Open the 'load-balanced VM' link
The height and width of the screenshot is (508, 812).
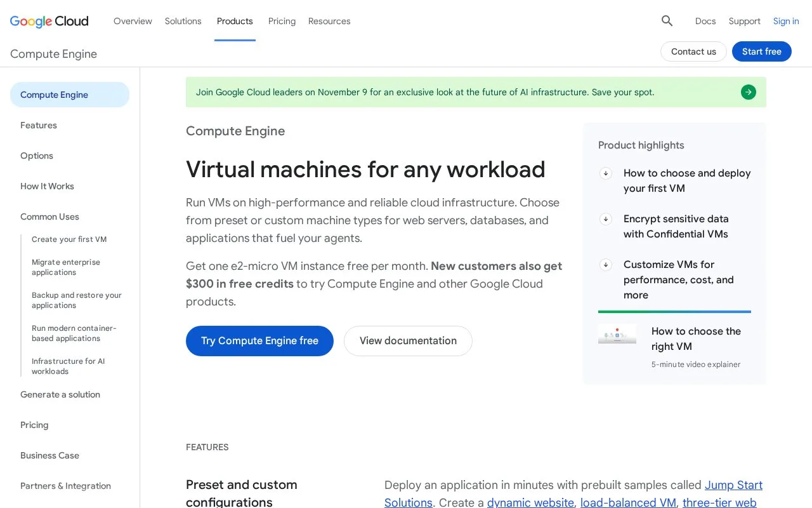628,502
